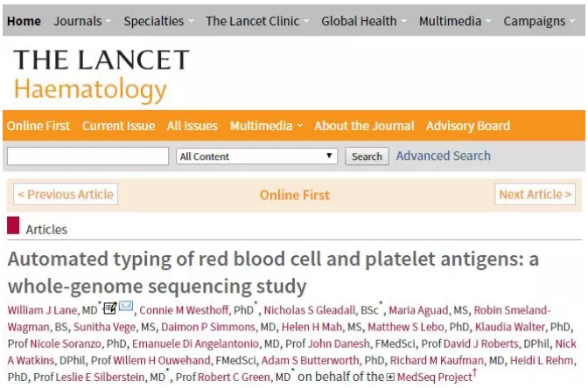
Task: Go to the Previous Article
Action: (66, 194)
